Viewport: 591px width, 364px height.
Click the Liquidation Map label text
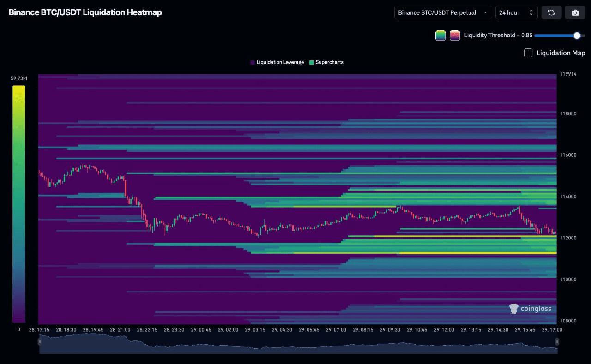561,53
